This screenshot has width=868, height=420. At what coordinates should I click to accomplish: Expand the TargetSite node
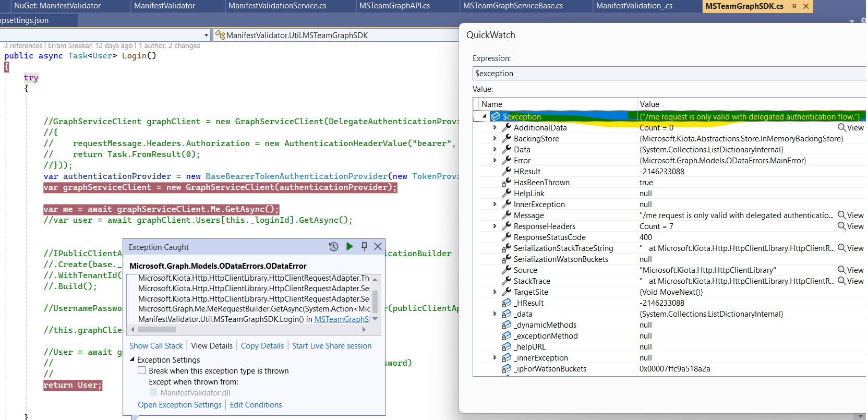coord(495,292)
